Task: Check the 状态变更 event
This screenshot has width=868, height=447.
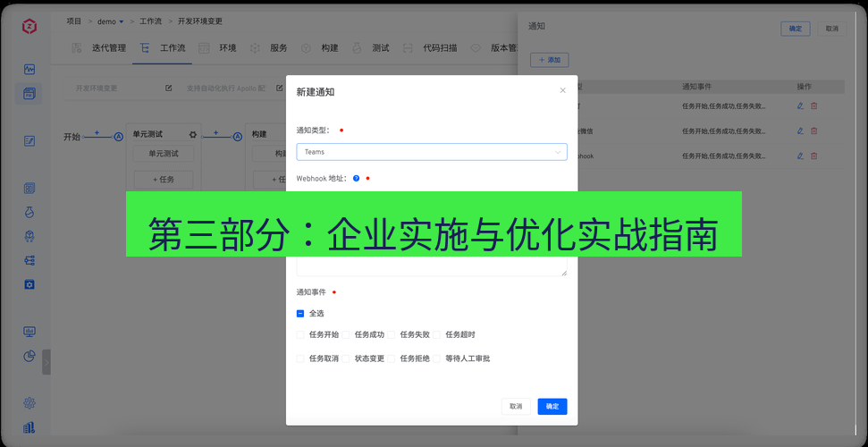Action: (x=345, y=358)
